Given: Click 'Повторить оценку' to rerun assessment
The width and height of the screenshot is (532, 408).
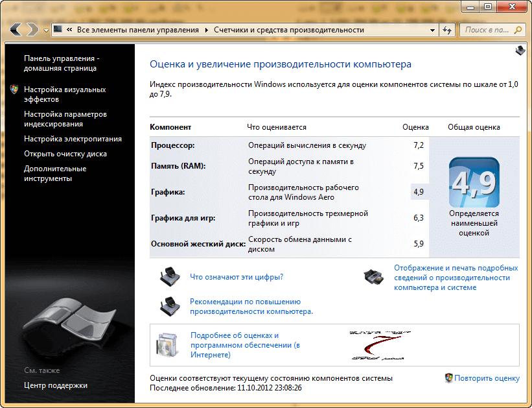Looking at the screenshot, I should coord(487,378).
